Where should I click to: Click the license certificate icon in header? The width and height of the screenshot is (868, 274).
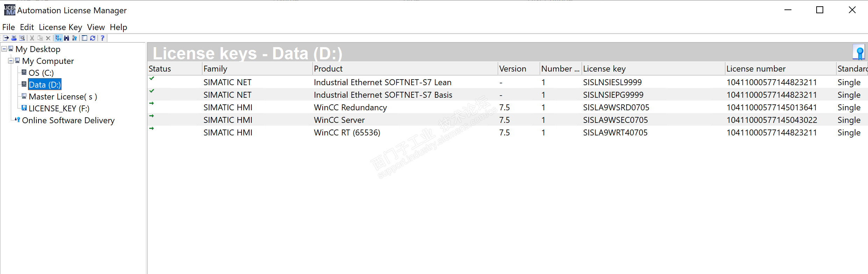pyautogui.click(x=859, y=53)
